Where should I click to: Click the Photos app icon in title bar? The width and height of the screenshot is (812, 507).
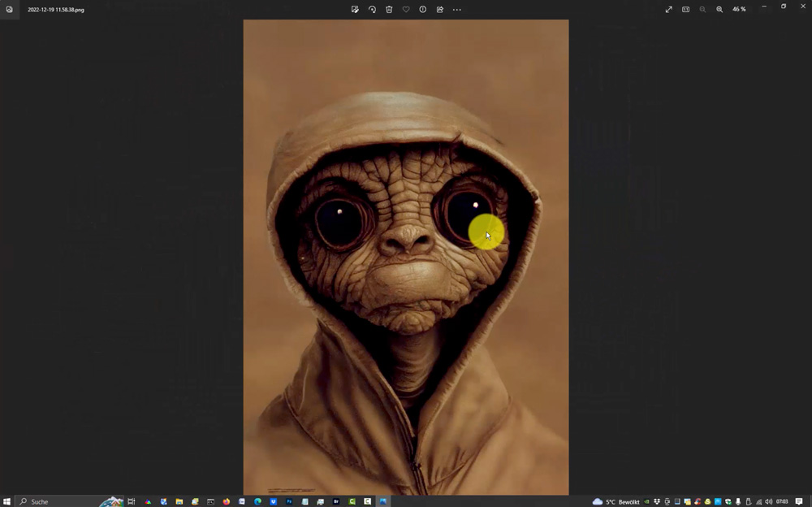tap(9, 9)
